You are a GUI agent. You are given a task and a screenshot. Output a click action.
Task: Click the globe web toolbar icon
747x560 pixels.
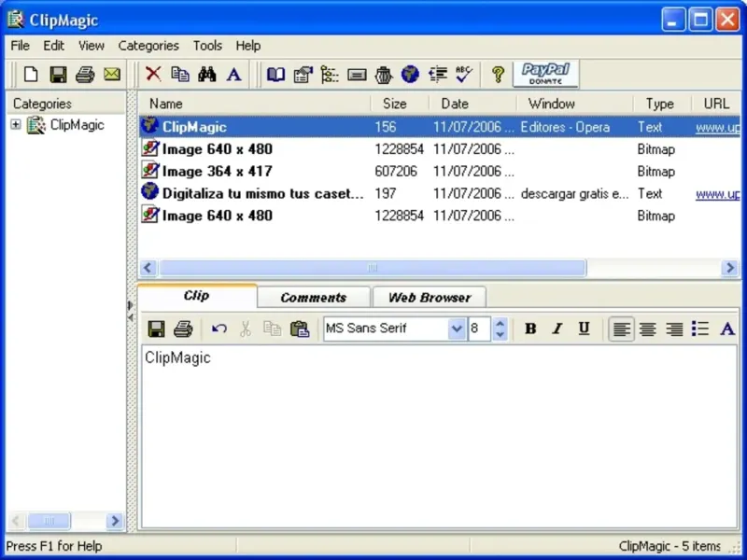(410, 75)
